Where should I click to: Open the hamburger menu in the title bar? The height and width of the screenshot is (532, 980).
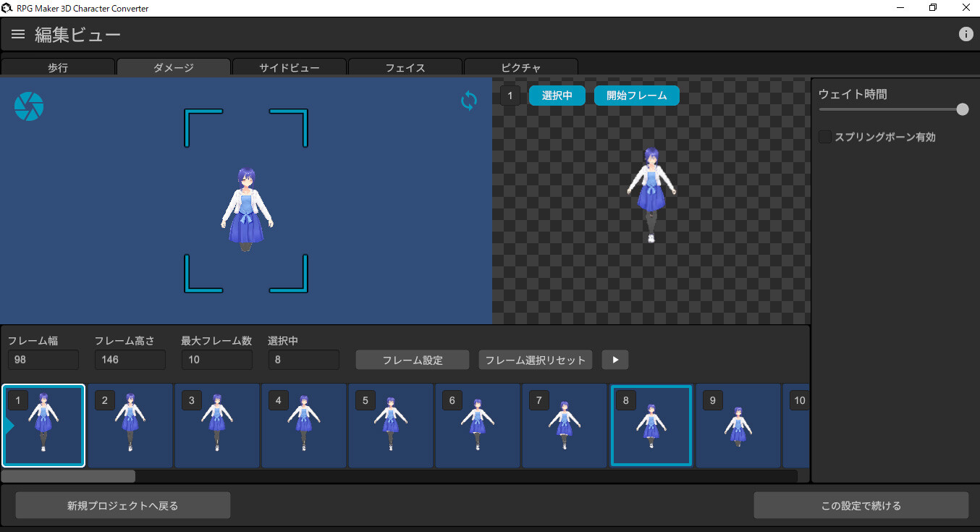17,33
